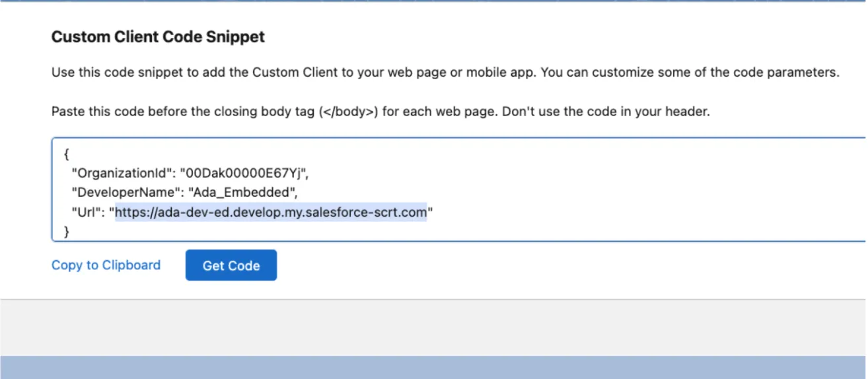
Task: Click the highlighted salesforce-scrt.com URL
Action: point(271,213)
